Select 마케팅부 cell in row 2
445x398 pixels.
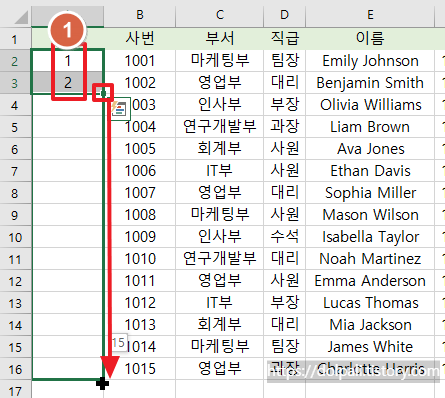[219, 61]
